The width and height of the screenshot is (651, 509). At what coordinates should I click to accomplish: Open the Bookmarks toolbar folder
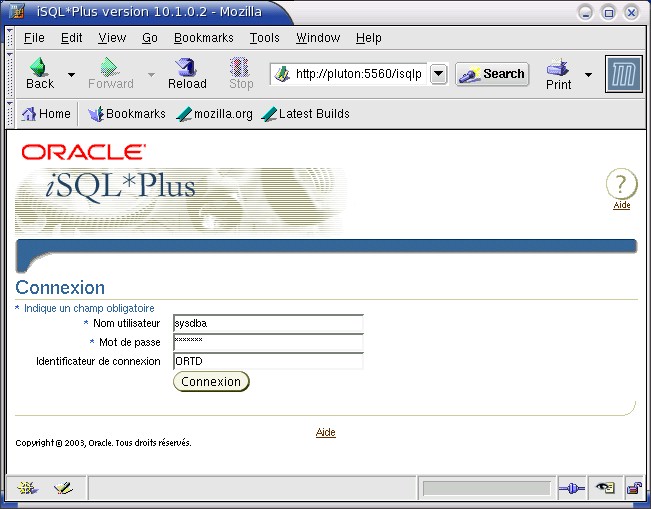coord(127,114)
